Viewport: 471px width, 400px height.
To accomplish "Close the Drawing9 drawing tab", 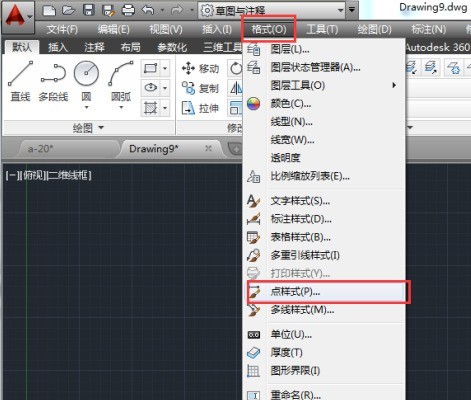I will pos(208,148).
